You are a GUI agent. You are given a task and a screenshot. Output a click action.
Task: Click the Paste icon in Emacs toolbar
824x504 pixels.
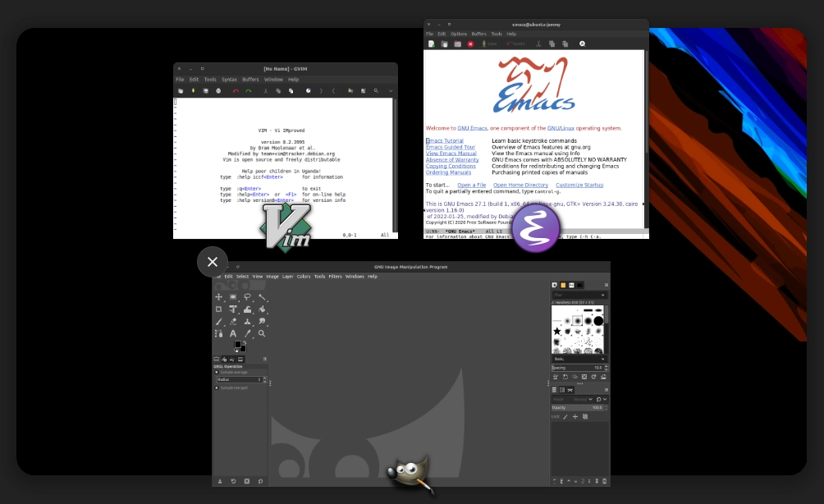565,44
